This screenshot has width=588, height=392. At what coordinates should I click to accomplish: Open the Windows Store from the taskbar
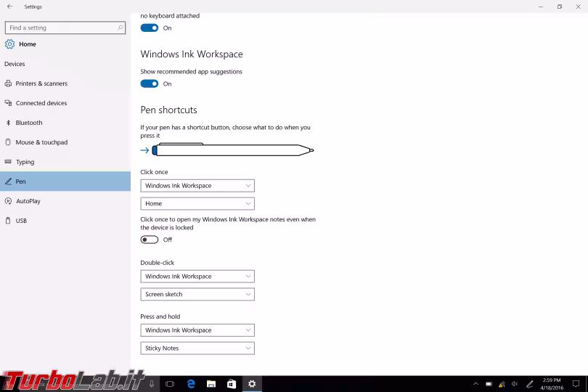click(232, 384)
